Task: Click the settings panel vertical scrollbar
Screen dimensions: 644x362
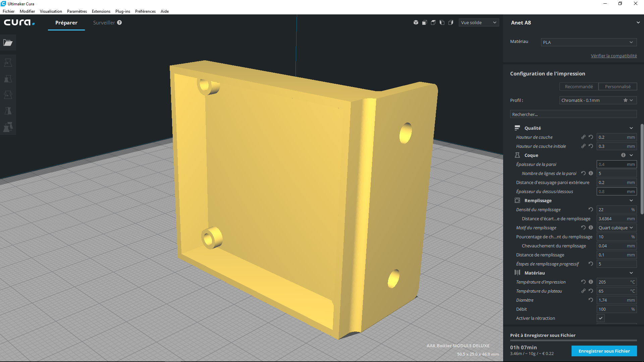Action: (x=642, y=169)
